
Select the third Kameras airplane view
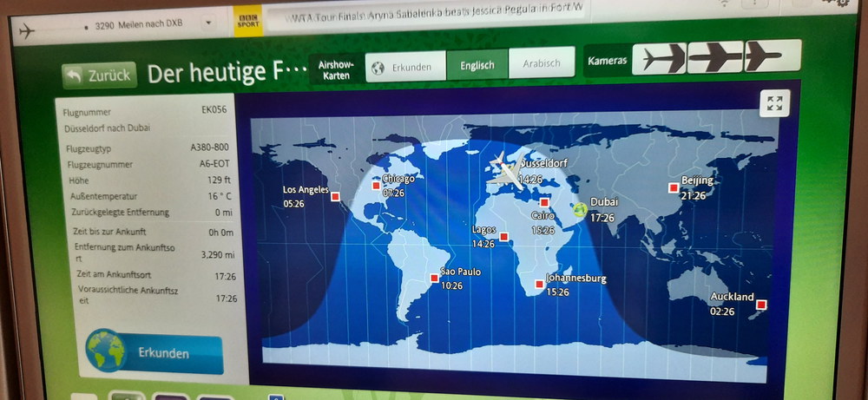click(x=771, y=58)
